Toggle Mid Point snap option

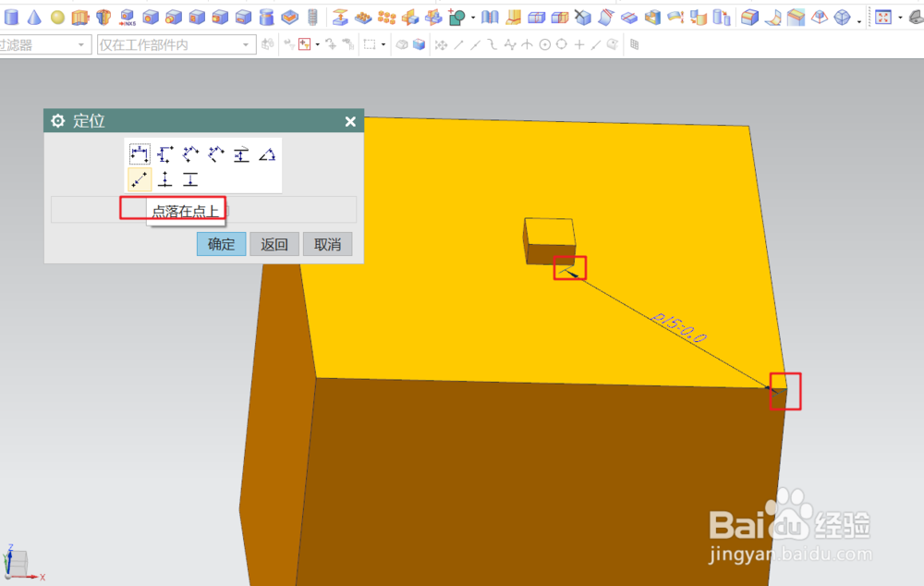pos(476,44)
